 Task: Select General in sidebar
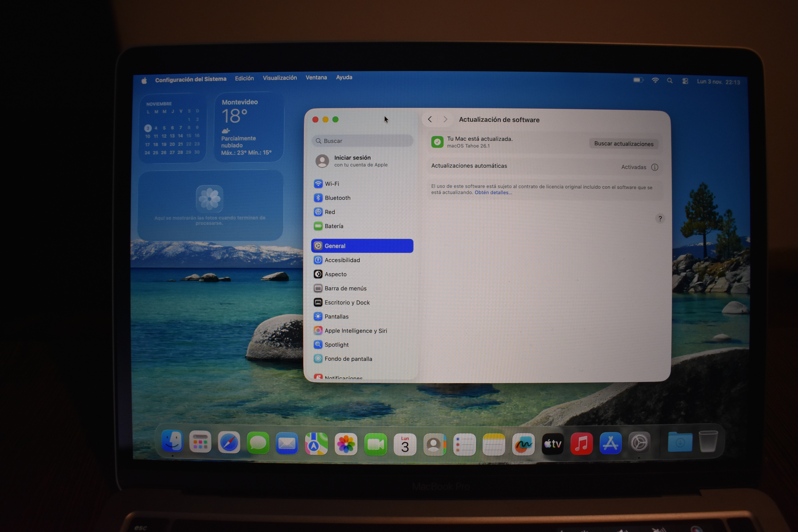[362, 246]
